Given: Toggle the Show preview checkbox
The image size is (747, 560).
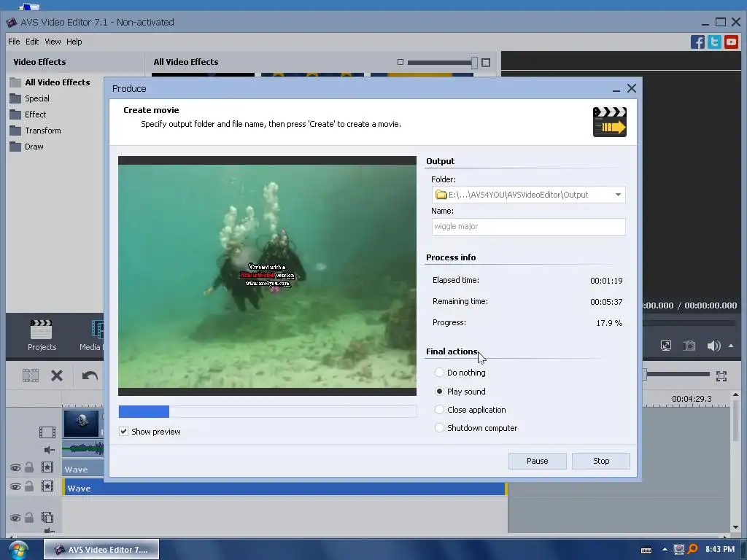Looking at the screenshot, I should (x=123, y=432).
